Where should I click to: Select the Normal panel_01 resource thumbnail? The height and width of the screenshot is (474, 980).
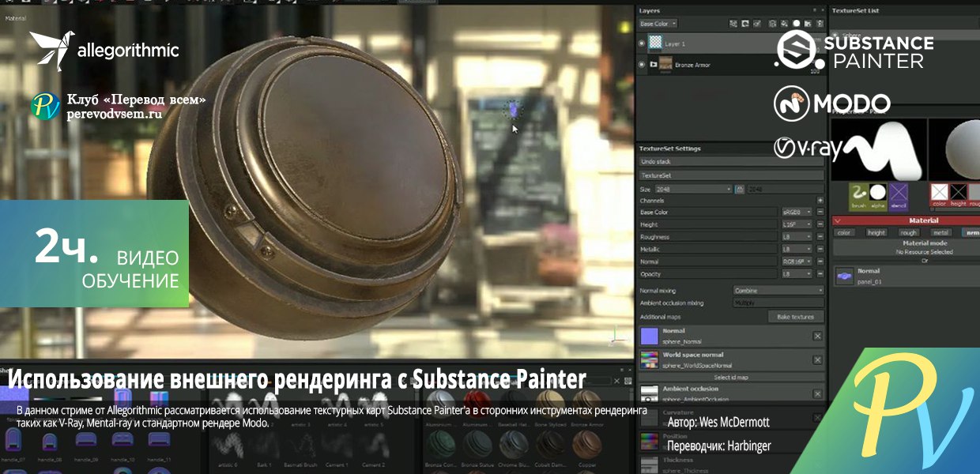coord(846,276)
